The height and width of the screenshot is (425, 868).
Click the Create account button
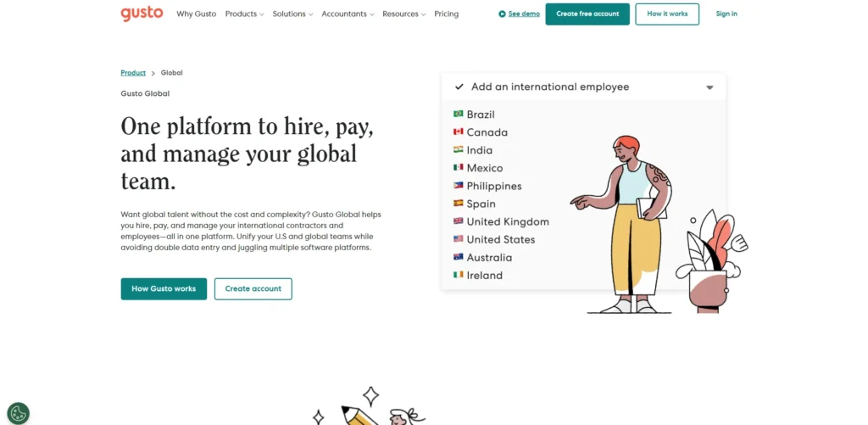click(x=253, y=288)
